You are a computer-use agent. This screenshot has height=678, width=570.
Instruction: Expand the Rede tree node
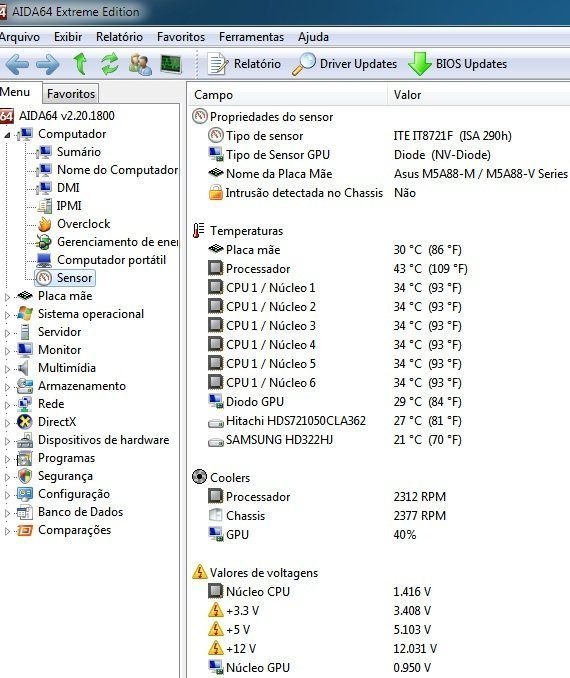click(7, 405)
